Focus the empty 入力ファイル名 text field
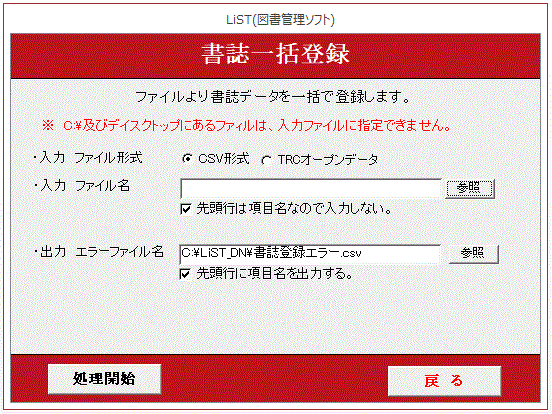552x414 pixels. click(x=311, y=188)
